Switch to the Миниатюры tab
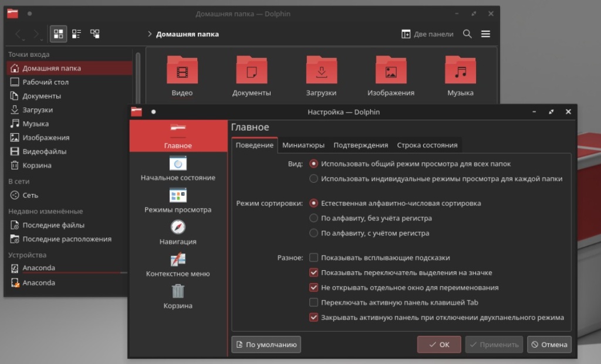Screen dimensions: 601x364 pos(303,145)
